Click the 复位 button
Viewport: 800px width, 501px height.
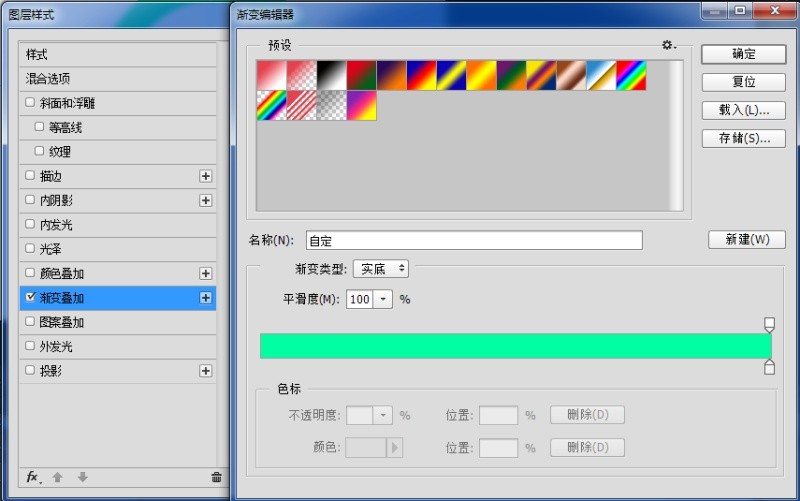[743, 82]
